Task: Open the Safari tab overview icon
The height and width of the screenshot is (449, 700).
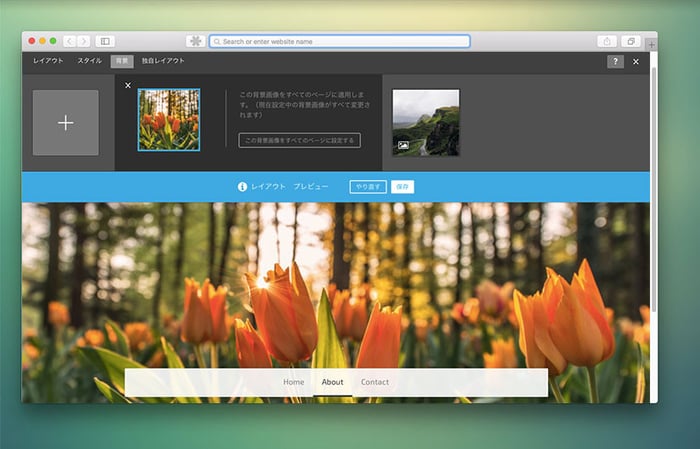Action: coord(630,42)
